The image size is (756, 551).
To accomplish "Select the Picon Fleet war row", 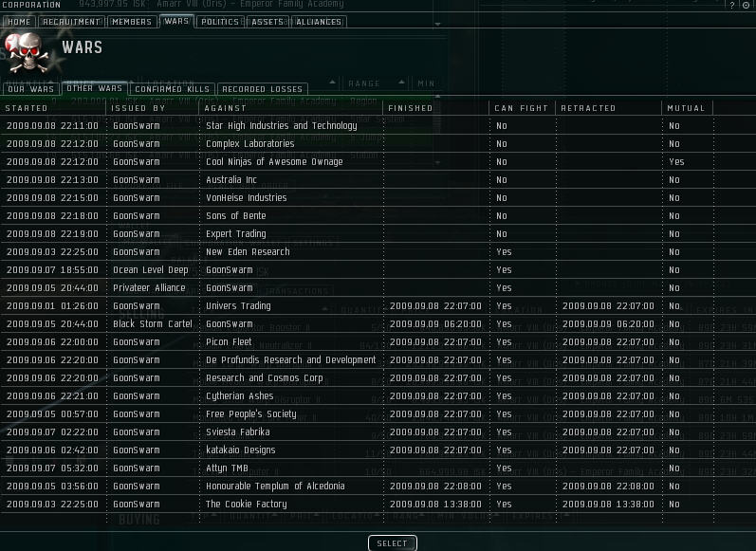I will pos(378,342).
